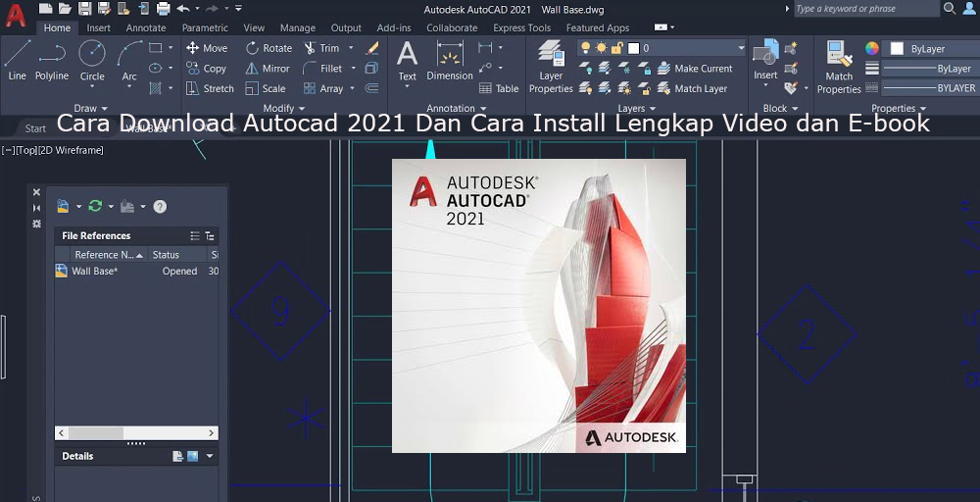Click the Plot printer icon
Screen dimensions: 980x502
point(163,9)
